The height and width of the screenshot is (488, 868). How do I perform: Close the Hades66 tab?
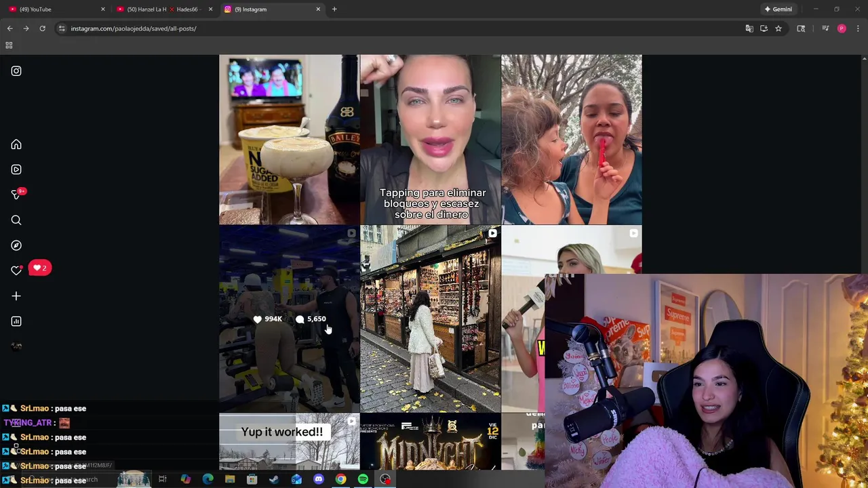point(210,9)
